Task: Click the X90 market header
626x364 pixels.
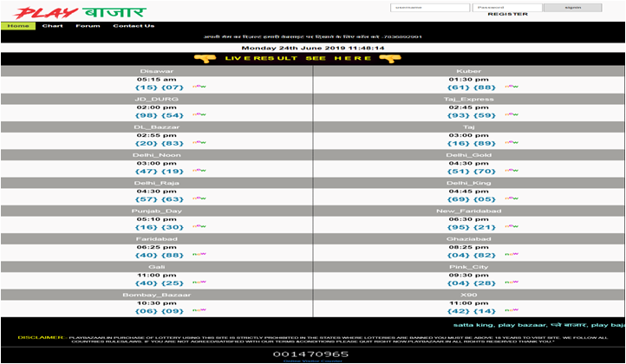Action: coord(469,295)
